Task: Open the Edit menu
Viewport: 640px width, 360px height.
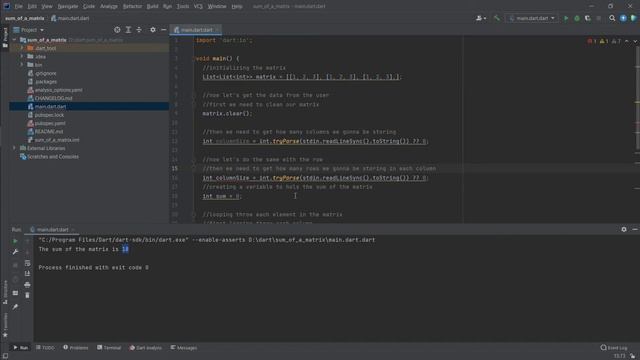Action: 32,6
